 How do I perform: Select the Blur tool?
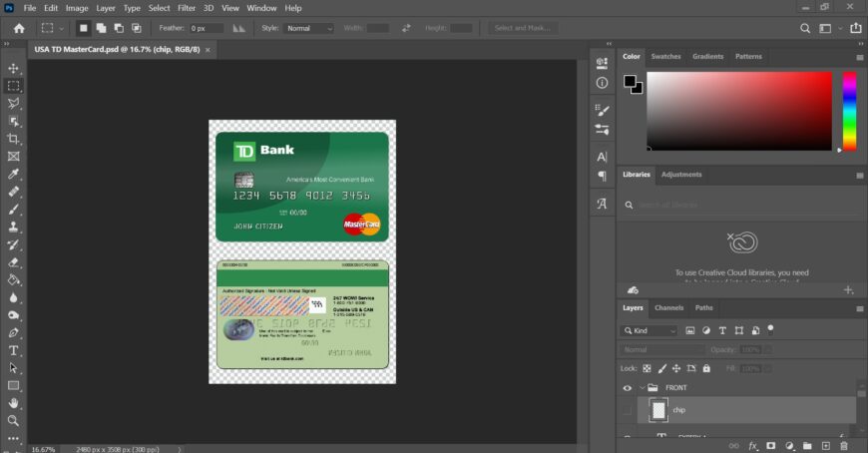pos(13,297)
